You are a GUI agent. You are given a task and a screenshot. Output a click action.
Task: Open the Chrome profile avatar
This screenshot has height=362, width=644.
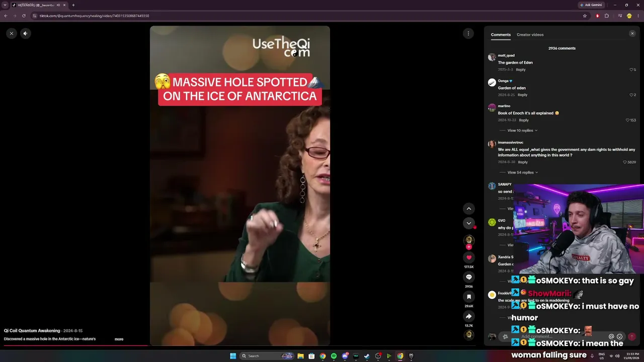tap(629, 16)
